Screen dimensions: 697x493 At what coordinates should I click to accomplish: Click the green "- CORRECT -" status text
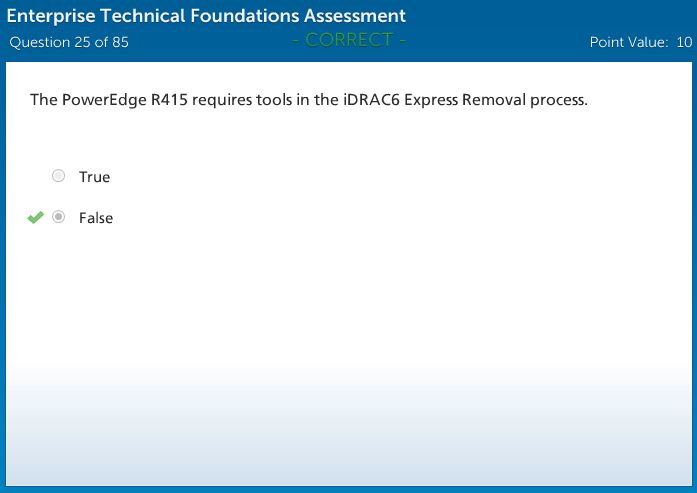click(349, 41)
